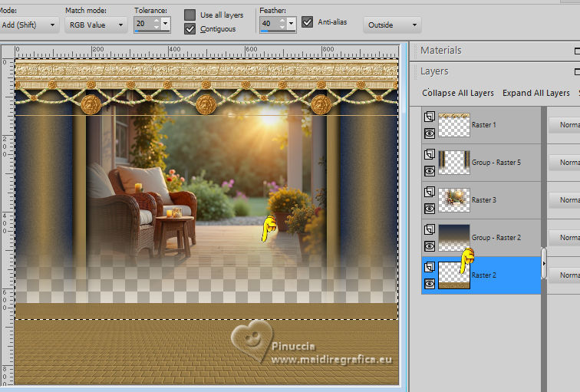Toggle visibility of Raster 2 layer
This screenshot has width=580, height=392.
click(430, 284)
